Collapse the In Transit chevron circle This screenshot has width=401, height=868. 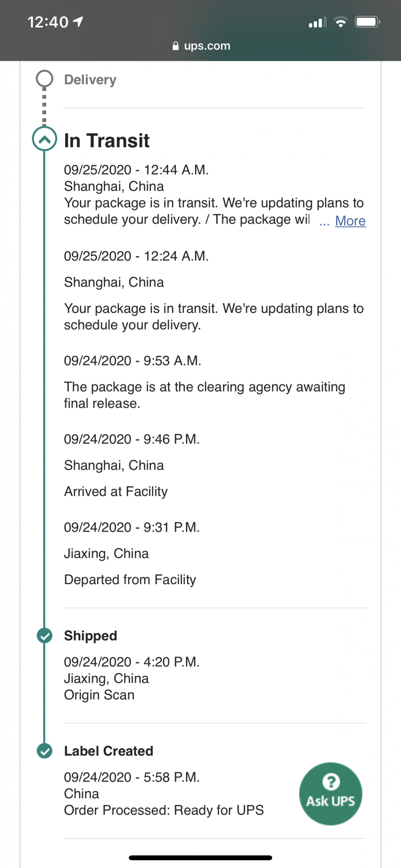click(x=44, y=139)
